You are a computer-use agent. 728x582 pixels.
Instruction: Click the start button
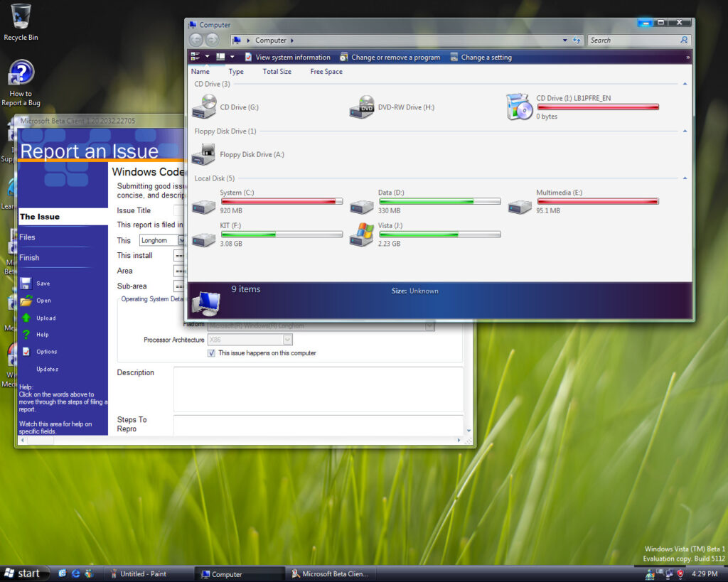tap(23, 573)
